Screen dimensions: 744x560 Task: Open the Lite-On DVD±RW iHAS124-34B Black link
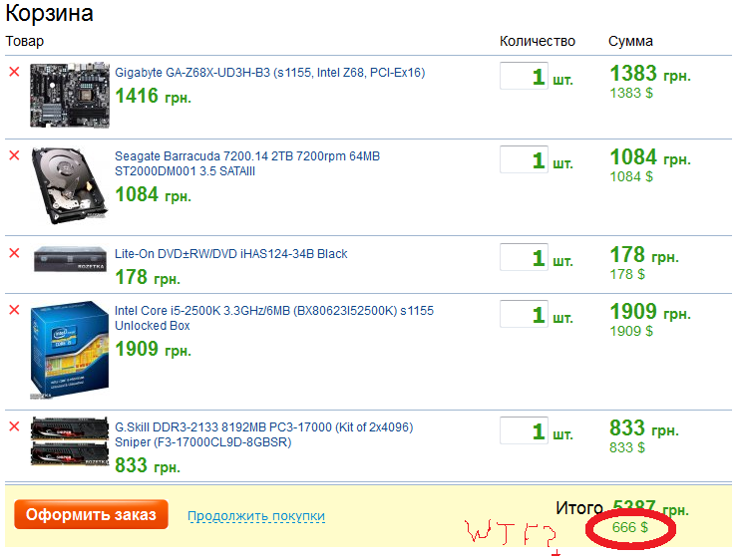pyautogui.click(x=231, y=254)
